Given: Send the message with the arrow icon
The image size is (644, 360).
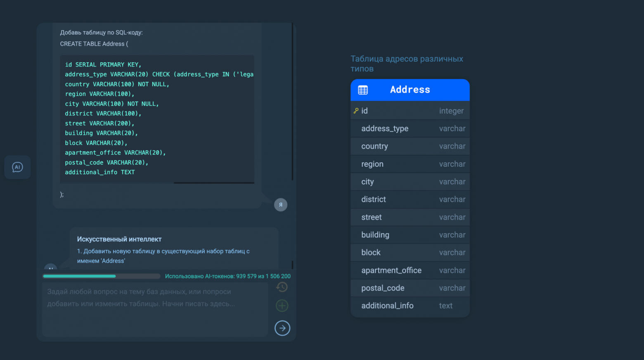Looking at the screenshot, I should click(282, 328).
